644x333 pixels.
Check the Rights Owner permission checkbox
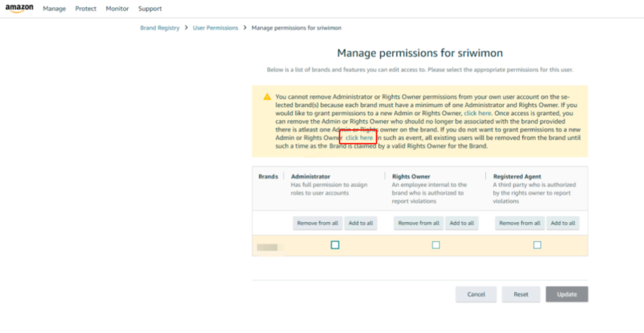click(436, 245)
